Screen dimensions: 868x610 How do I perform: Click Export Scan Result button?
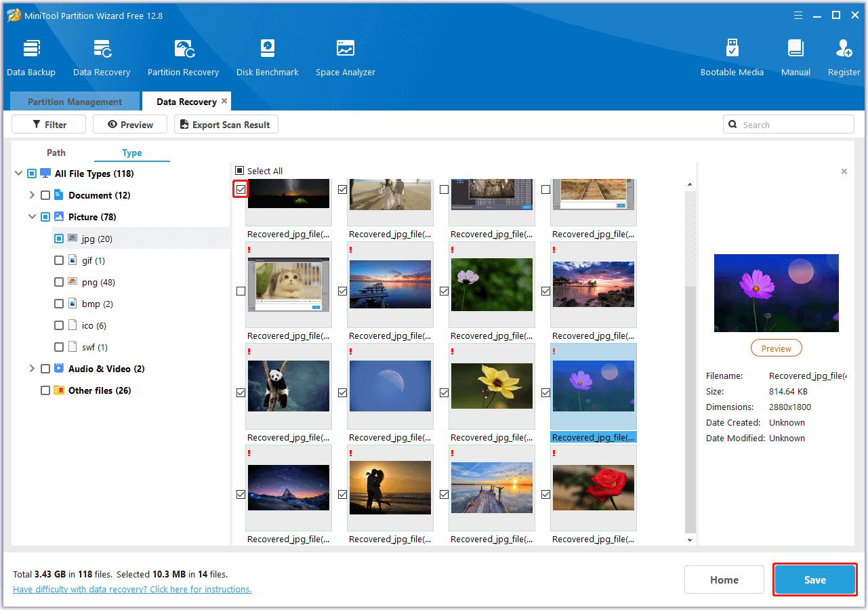226,125
